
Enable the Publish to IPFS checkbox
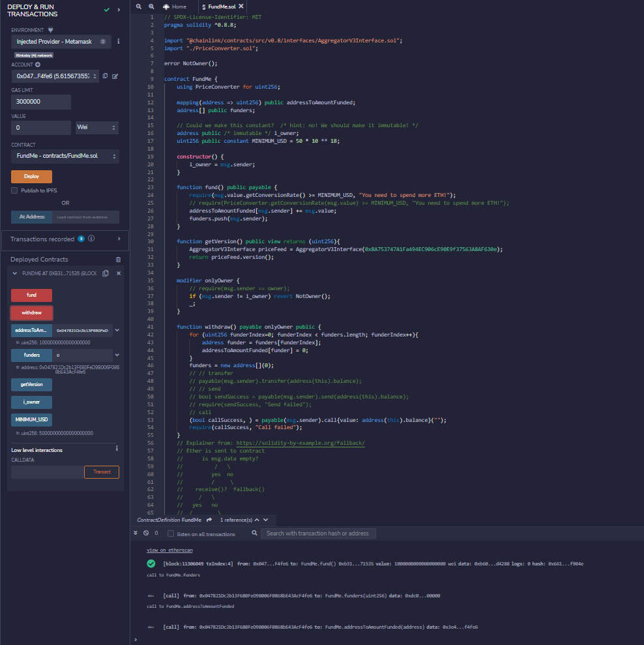tap(14, 190)
